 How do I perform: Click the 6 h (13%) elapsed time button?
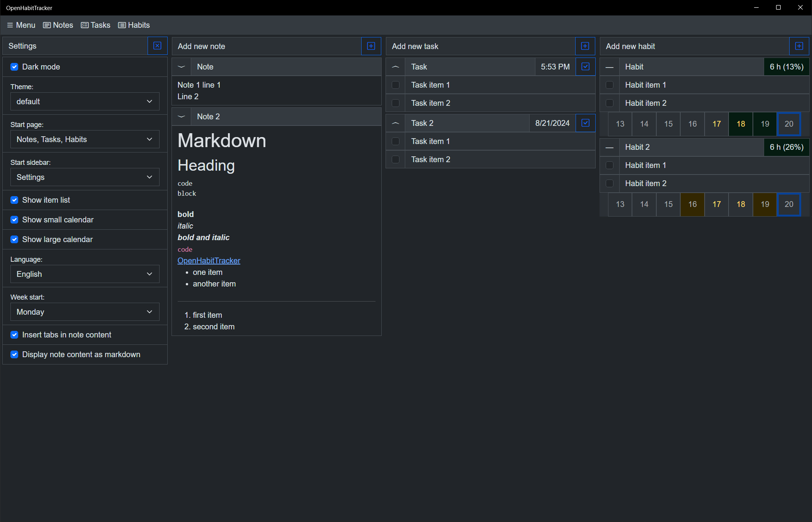pos(786,67)
